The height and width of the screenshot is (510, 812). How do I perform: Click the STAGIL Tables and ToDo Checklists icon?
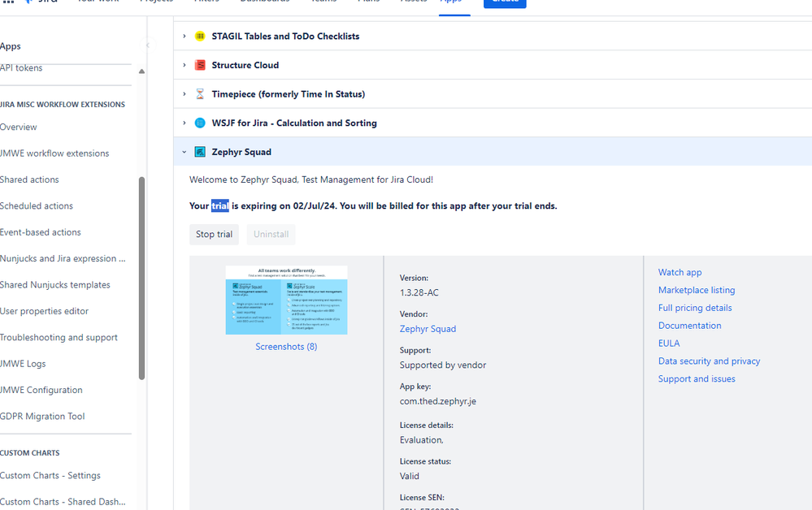click(200, 36)
